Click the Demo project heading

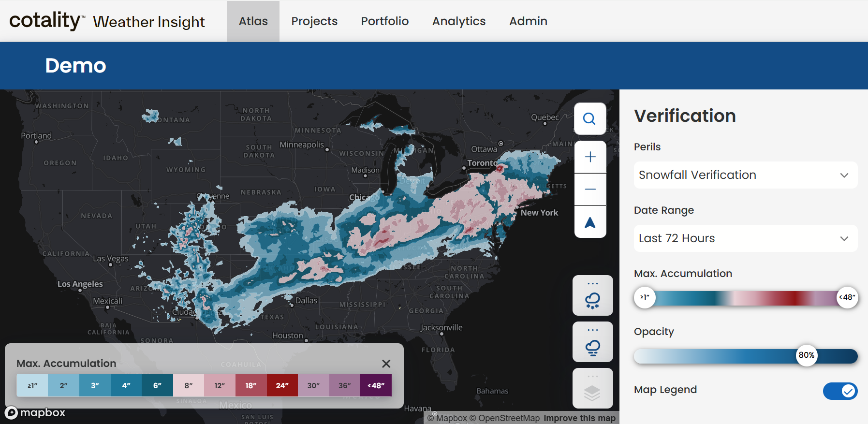point(75,65)
